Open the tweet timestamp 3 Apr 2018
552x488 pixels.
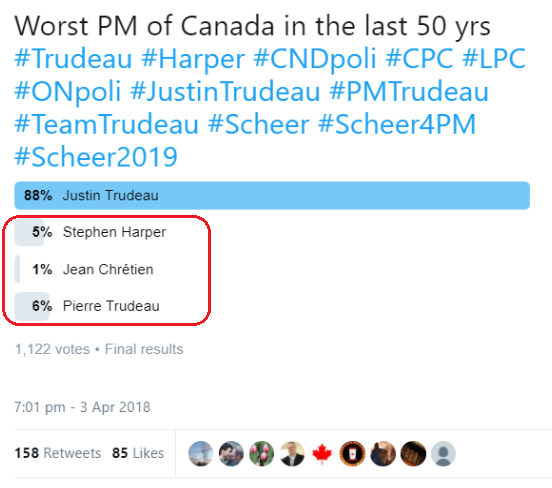tap(82, 407)
